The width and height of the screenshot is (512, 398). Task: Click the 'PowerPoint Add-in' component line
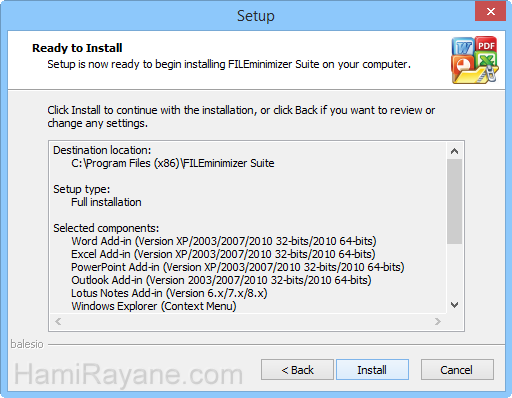(x=238, y=267)
